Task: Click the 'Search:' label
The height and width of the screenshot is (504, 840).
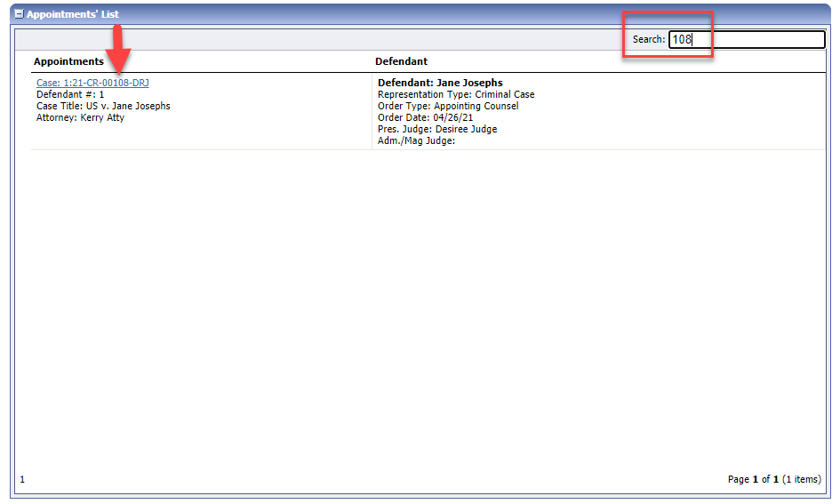Action: [649, 39]
